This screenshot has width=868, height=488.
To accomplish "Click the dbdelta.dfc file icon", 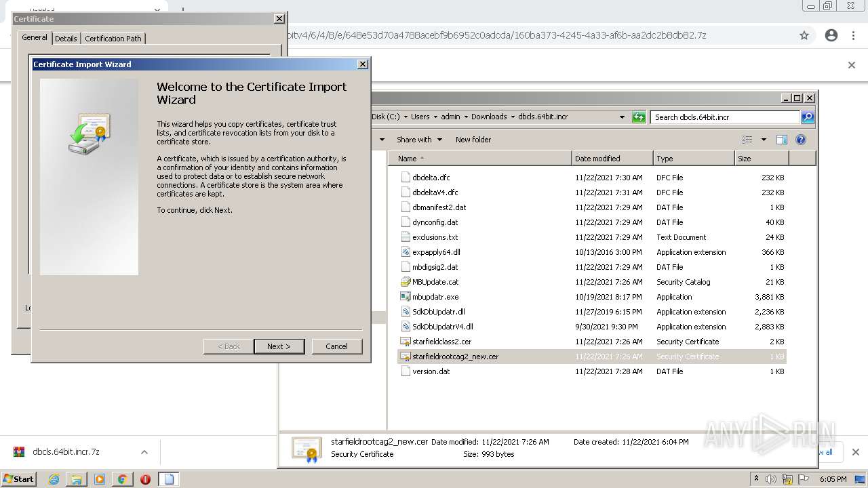I will tap(406, 178).
